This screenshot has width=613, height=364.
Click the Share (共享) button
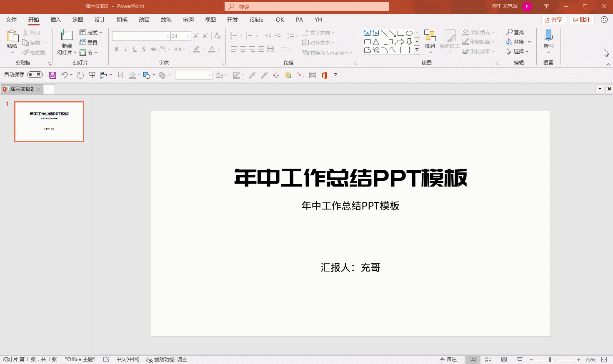[x=553, y=20]
